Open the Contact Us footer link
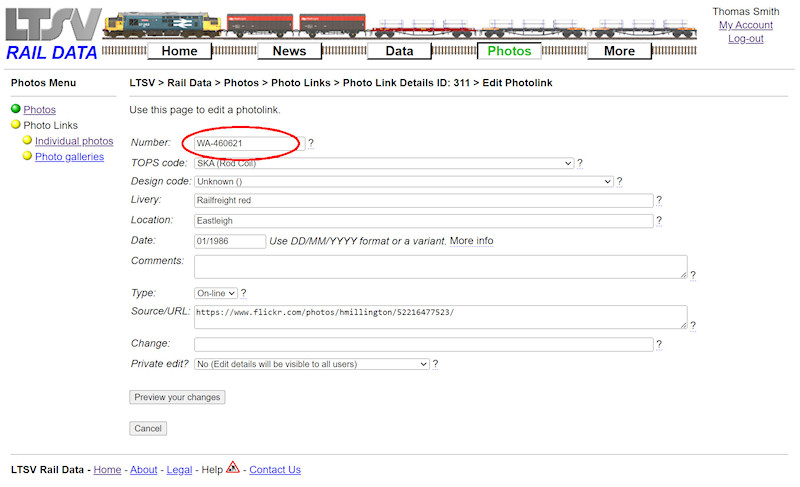 tap(275, 470)
